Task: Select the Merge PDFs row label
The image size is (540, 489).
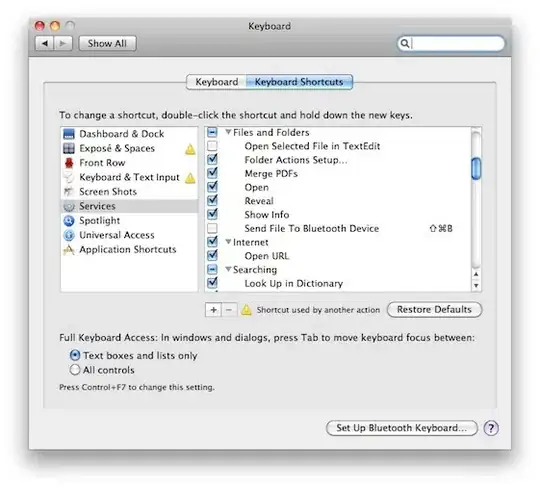Action: click(271, 174)
